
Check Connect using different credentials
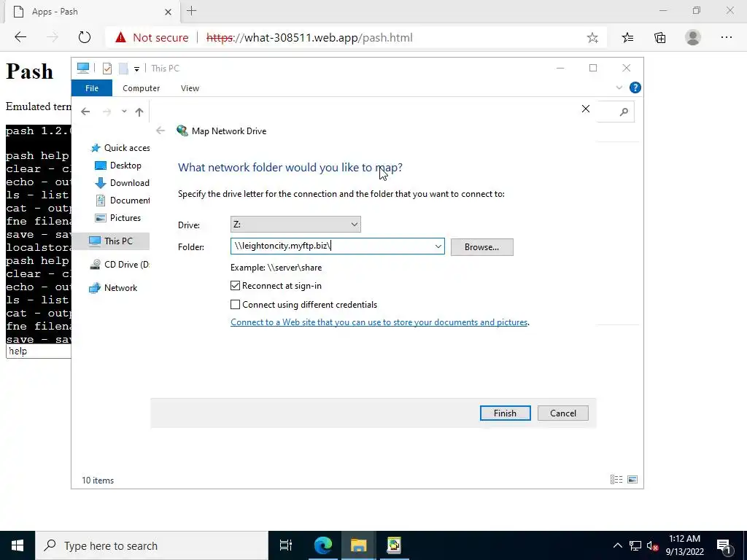tap(236, 304)
